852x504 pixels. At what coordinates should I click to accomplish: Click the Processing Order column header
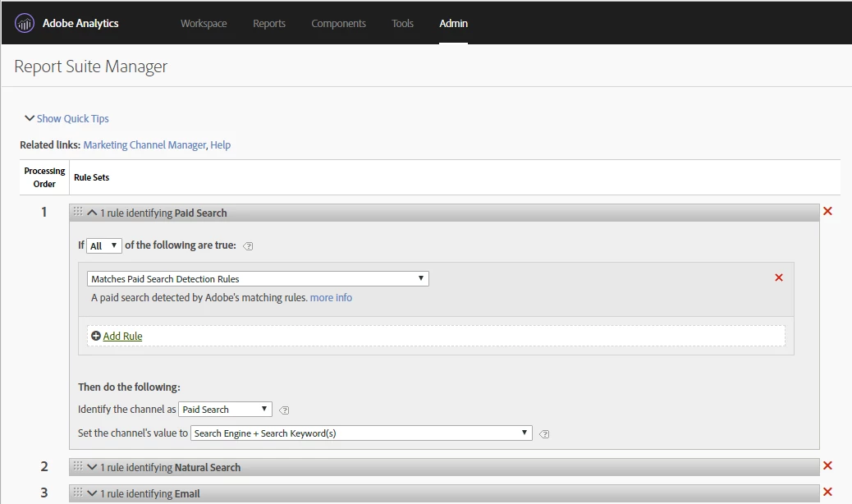point(44,177)
